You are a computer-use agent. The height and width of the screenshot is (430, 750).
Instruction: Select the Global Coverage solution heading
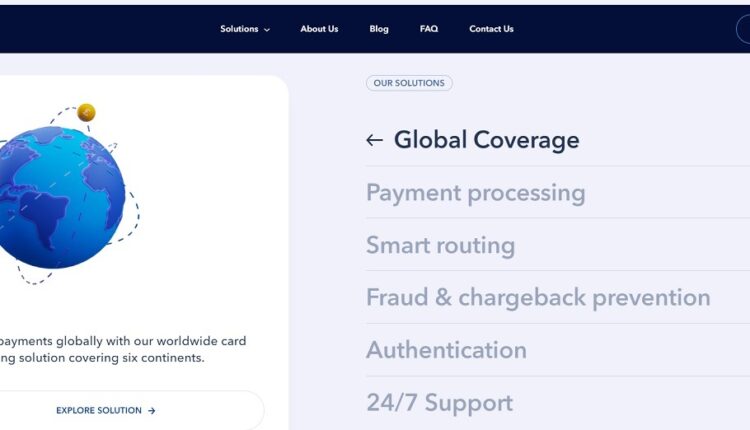[x=486, y=140]
